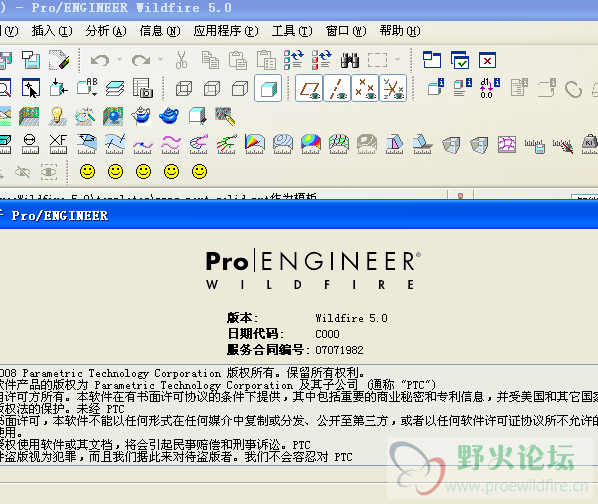
Task: Click the Paste clipboard icon
Action: 238,60
